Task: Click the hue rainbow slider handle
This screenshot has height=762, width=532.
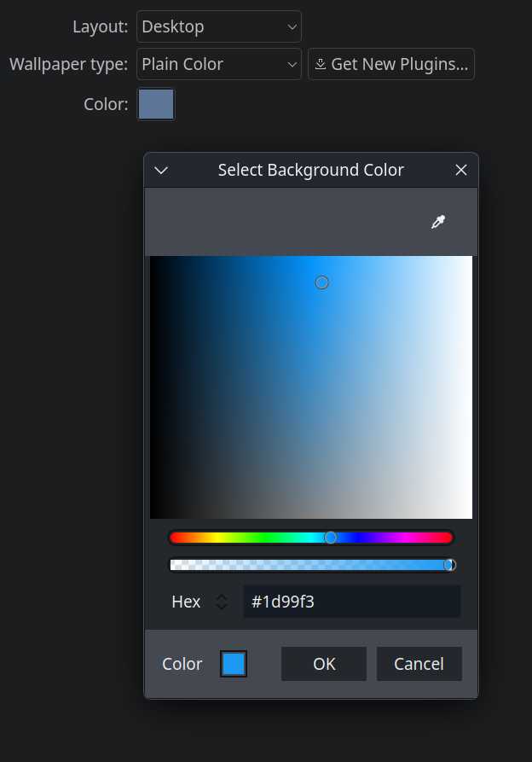Action: pyautogui.click(x=330, y=538)
